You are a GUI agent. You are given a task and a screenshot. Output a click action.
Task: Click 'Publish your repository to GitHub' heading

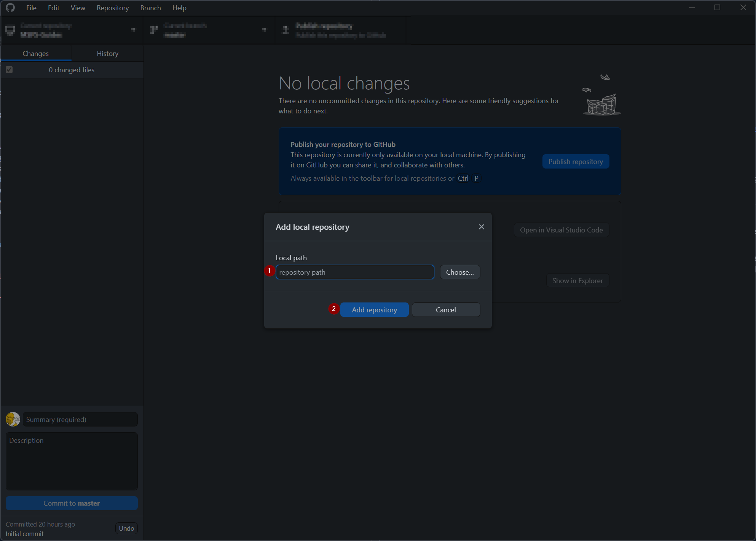pyautogui.click(x=343, y=144)
